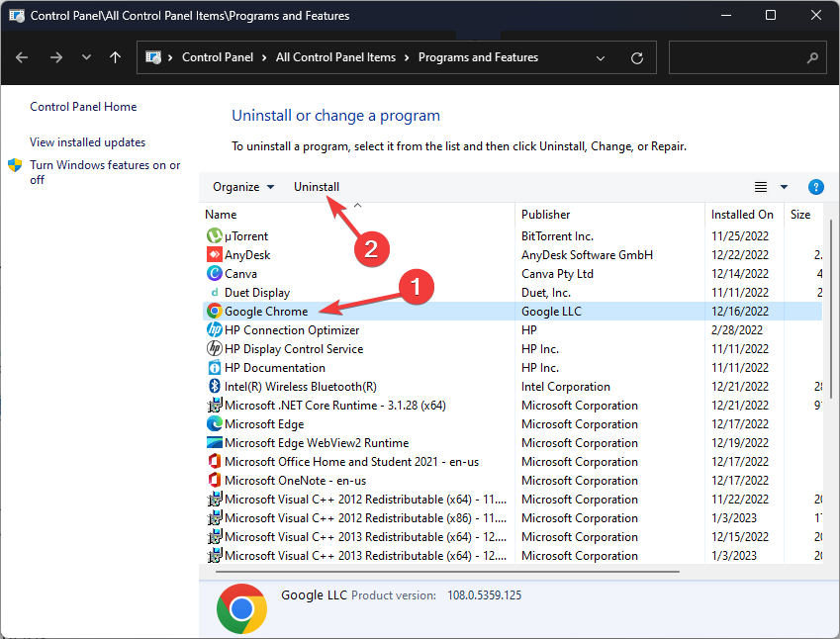
Task: Click the HP Display Control Service icon
Action: (x=215, y=349)
